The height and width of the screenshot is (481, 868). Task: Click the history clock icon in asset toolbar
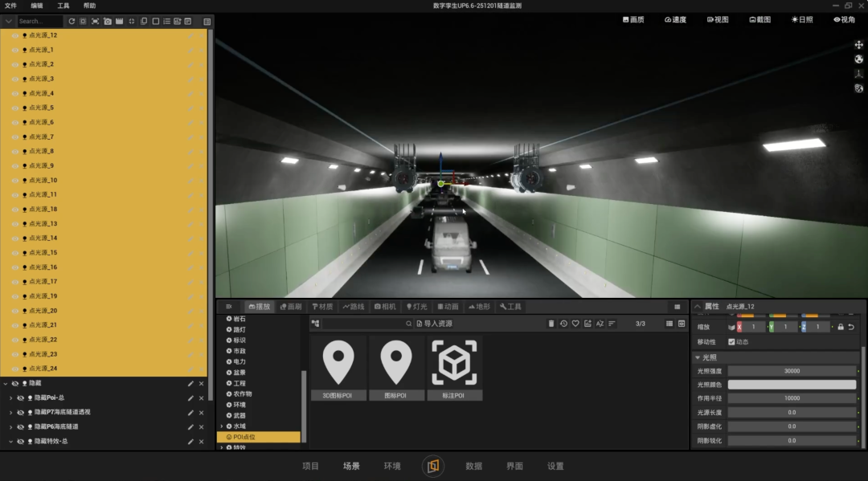pyautogui.click(x=563, y=324)
